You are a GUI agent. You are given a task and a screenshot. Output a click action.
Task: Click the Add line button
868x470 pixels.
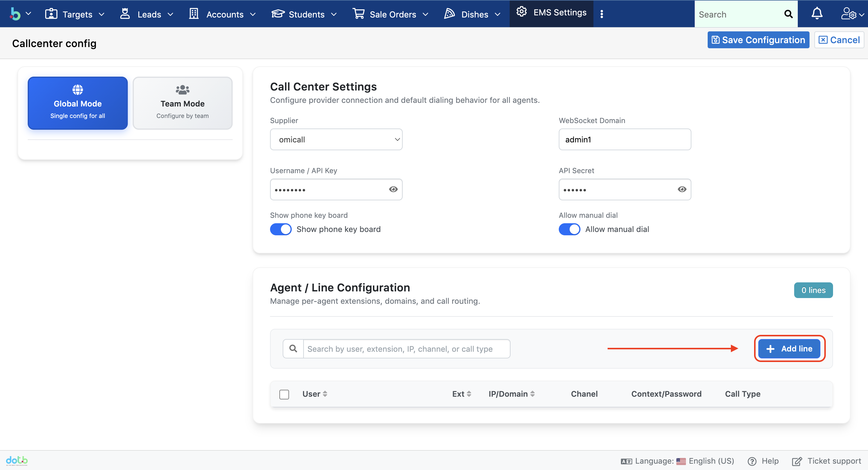click(789, 349)
